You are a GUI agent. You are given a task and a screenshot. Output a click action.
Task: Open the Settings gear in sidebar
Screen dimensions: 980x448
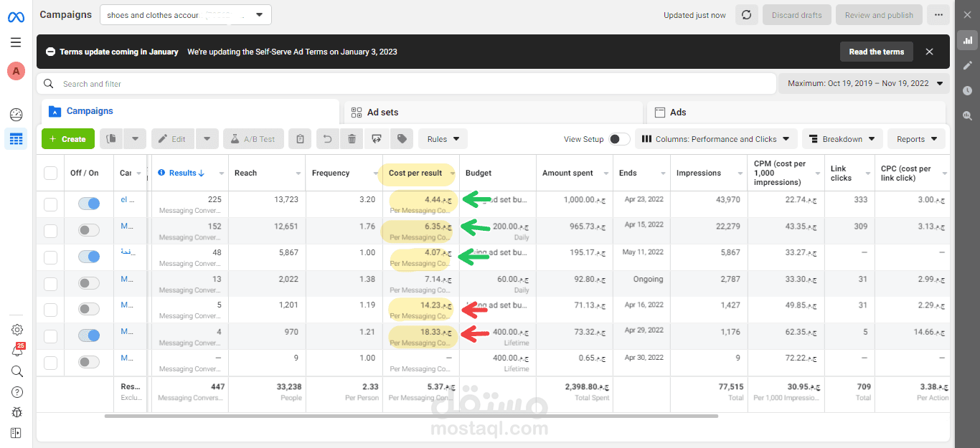pos(17,330)
